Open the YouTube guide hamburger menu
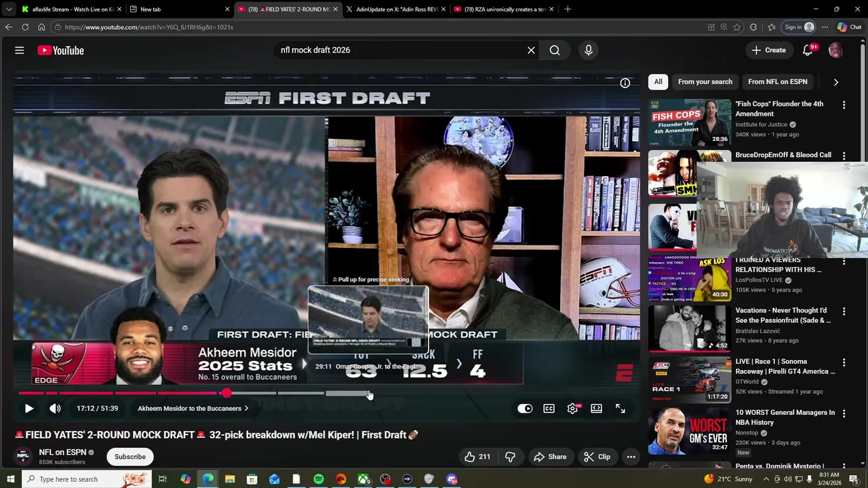868x488 pixels. point(20,50)
